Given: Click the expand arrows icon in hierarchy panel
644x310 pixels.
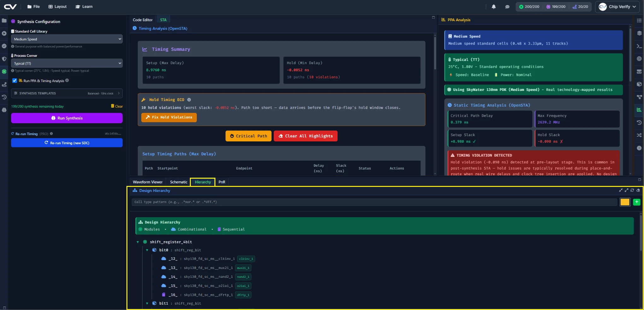Looking at the screenshot, I should tap(627, 190).
